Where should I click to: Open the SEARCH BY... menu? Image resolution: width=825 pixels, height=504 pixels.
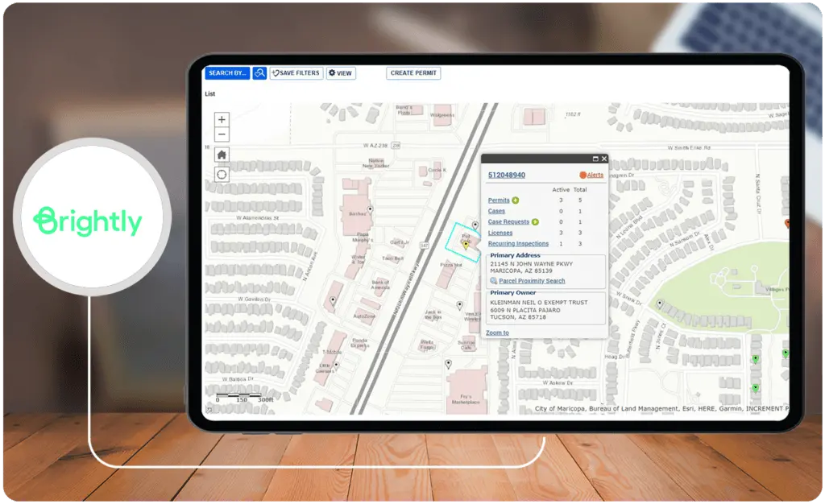227,73
